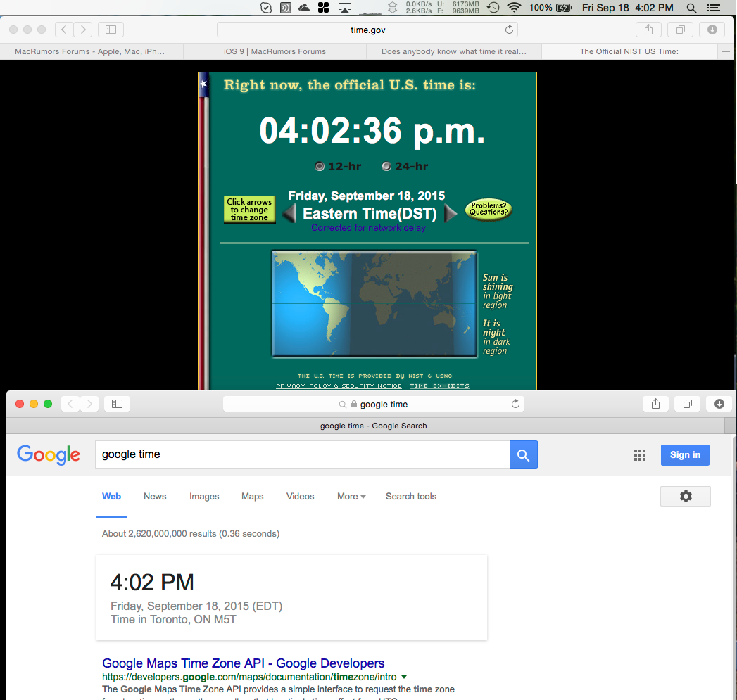This screenshot has width=737, height=700.
Task: Click the Problems? Questions? oval button
Action: click(x=489, y=209)
